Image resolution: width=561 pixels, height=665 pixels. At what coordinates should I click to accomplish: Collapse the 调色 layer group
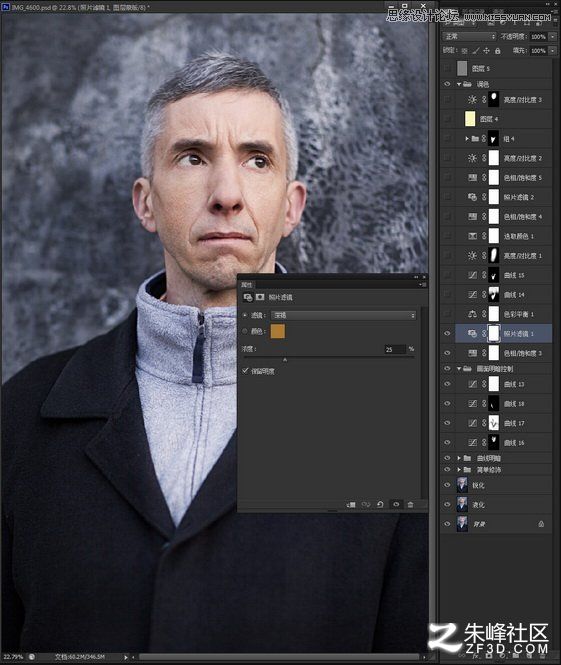[x=459, y=84]
